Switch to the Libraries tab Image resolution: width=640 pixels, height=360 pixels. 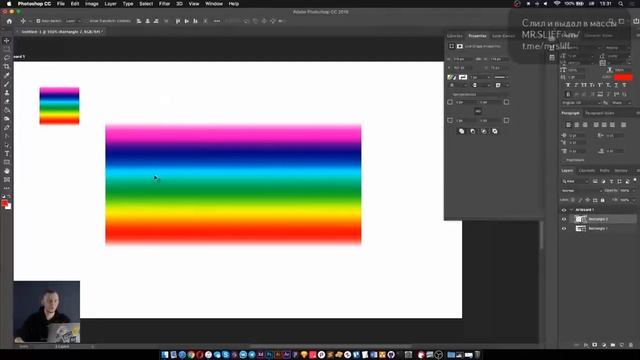pos(455,36)
